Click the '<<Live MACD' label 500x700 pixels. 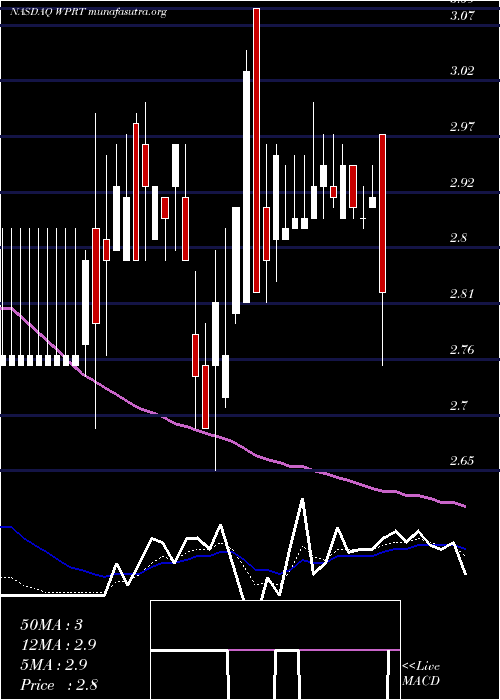pyautogui.click(x=421, y=674)
